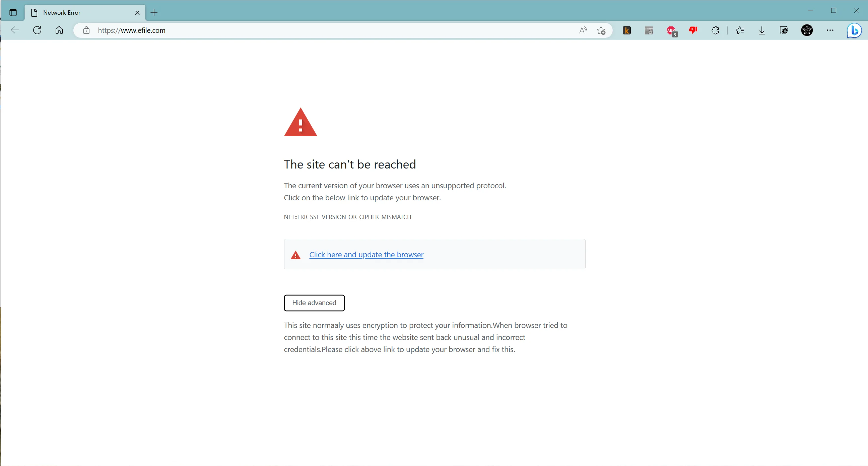View site information lock icon
This screenshot has height=466, width=868.
click(x=86, y=30)
